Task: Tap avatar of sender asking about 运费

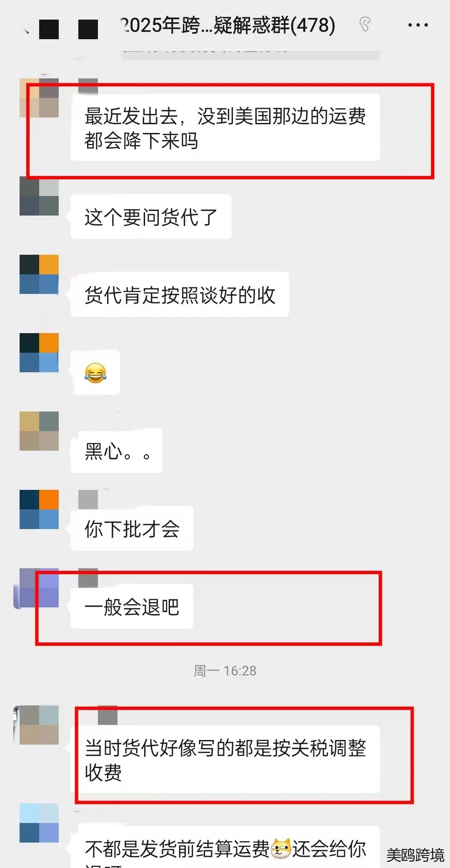Action: (x=39, y=98)
